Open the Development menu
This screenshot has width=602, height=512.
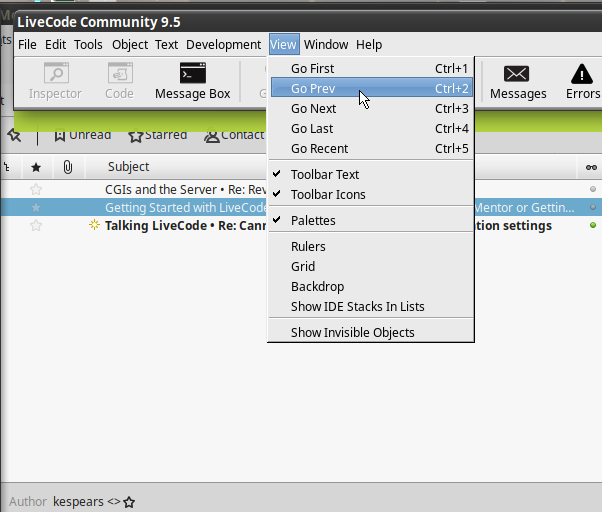click(223, 45)
